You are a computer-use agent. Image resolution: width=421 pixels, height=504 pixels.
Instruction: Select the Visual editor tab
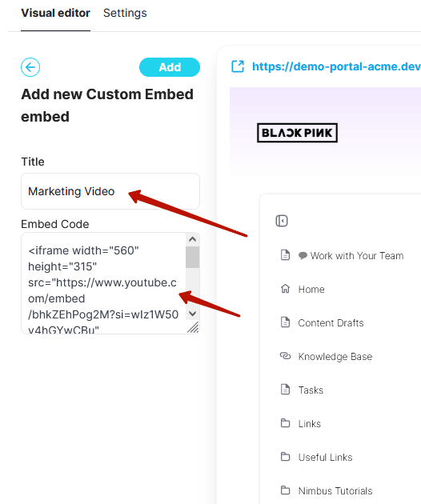click(56, 13)
